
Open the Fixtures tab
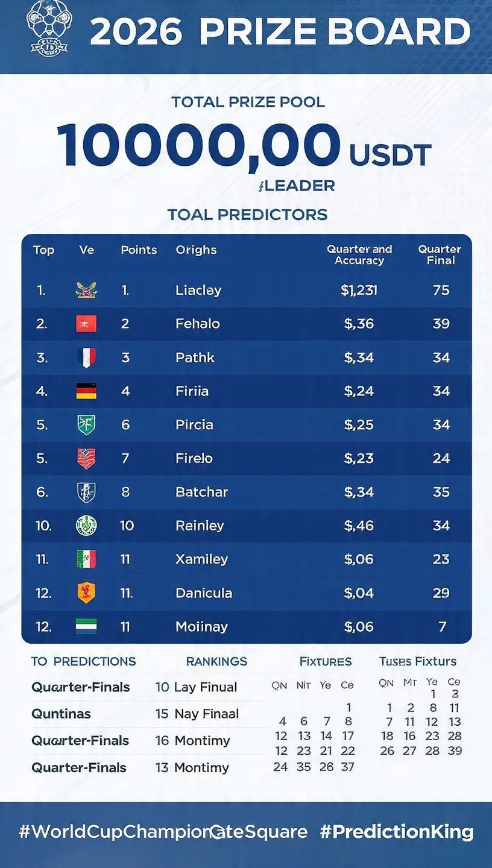[326, 661]
